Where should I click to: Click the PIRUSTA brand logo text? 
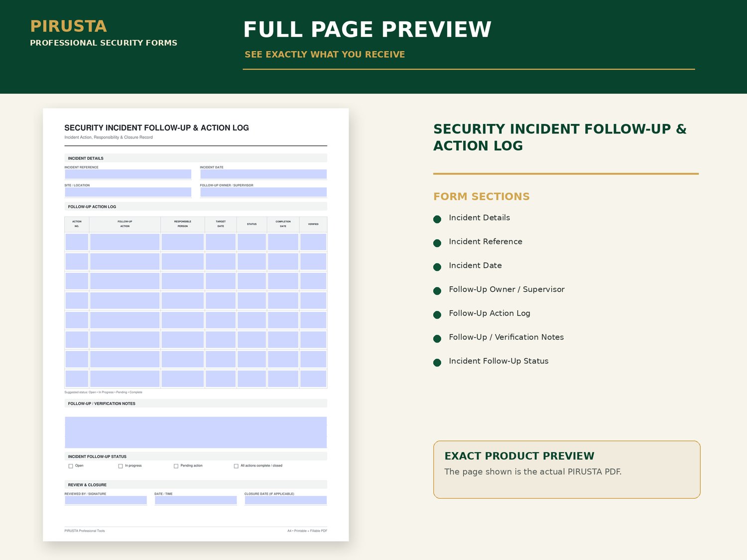click(68, 26)
